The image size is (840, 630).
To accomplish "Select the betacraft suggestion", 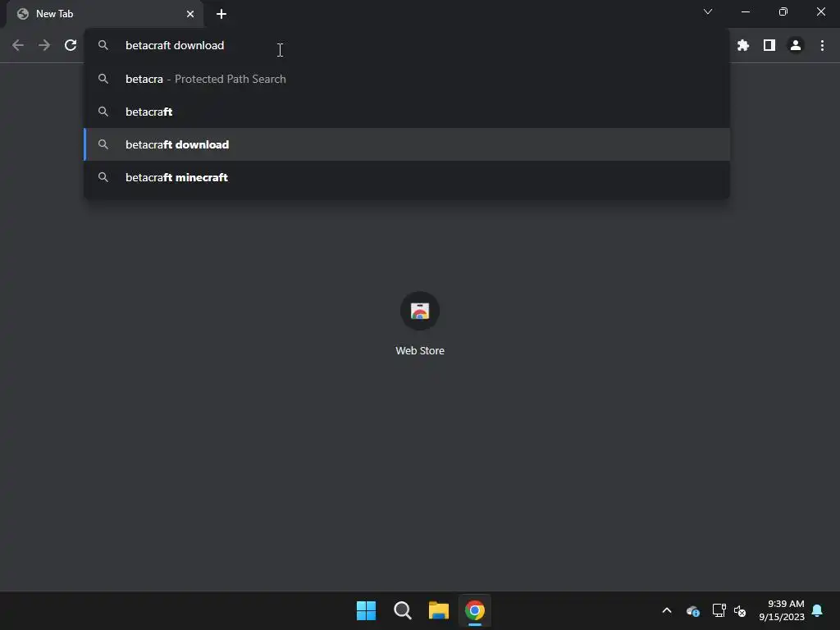I will coord(407,112).
